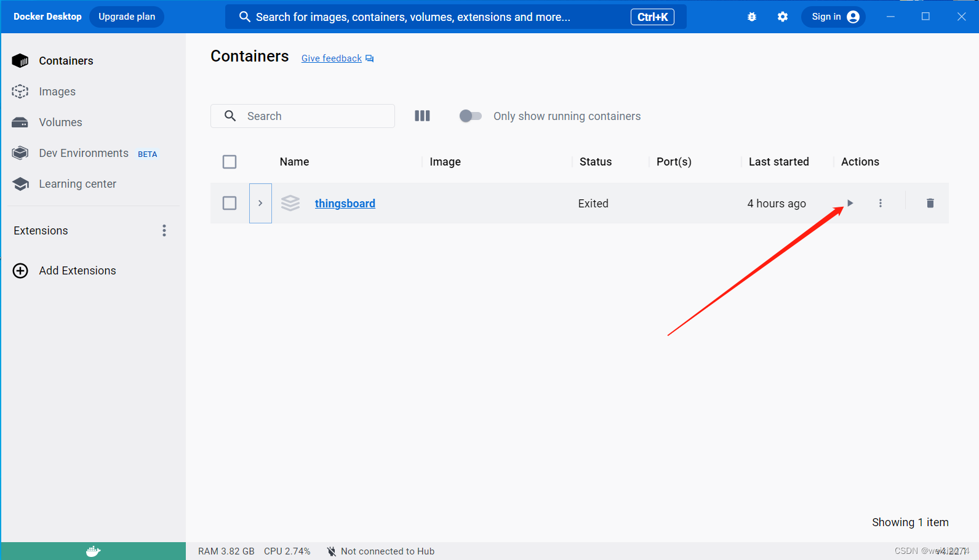Check the thingsboard row checkbox
The height and width of the screenshot is (560, 979).
230,203
